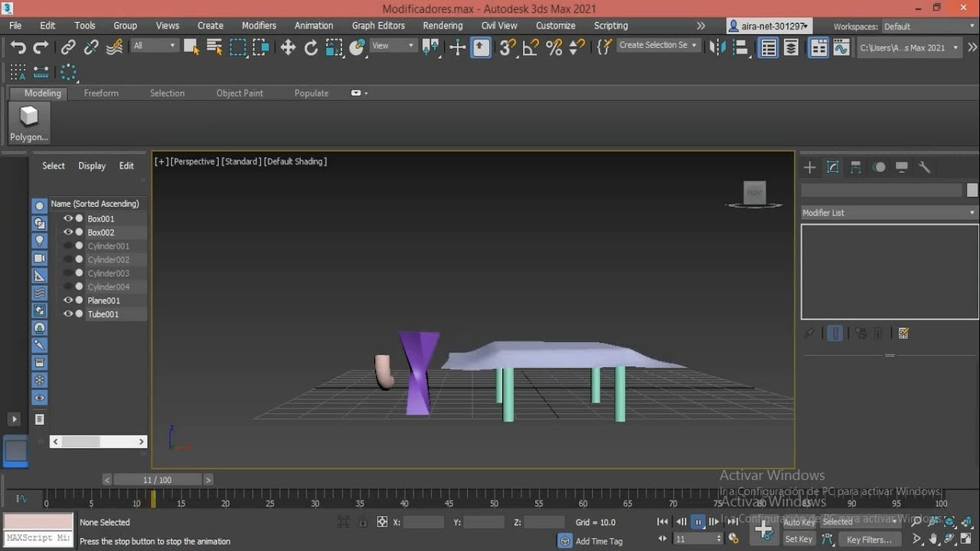
Task: Open the Modifier List dropdown
Action: (890, 213)
